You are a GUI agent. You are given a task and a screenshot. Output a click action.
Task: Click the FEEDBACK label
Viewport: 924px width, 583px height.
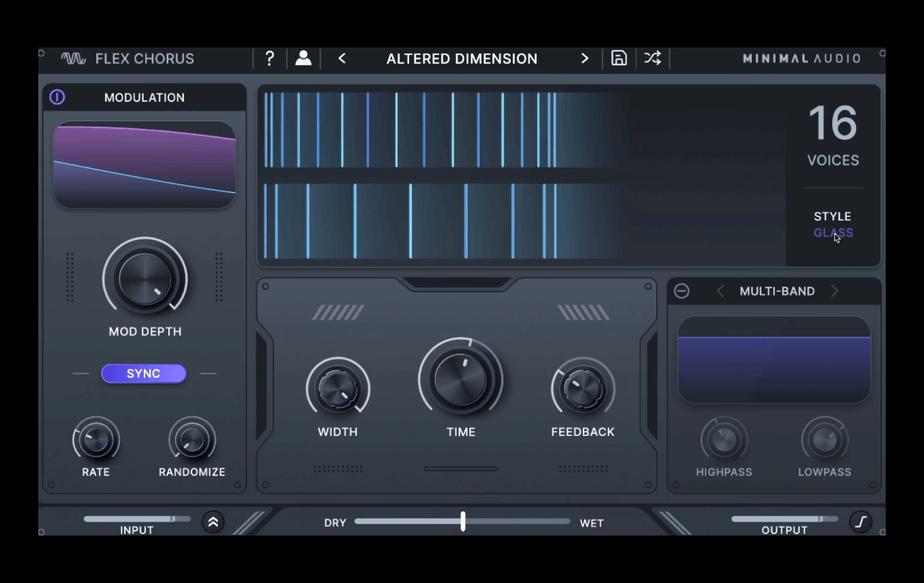583,432
